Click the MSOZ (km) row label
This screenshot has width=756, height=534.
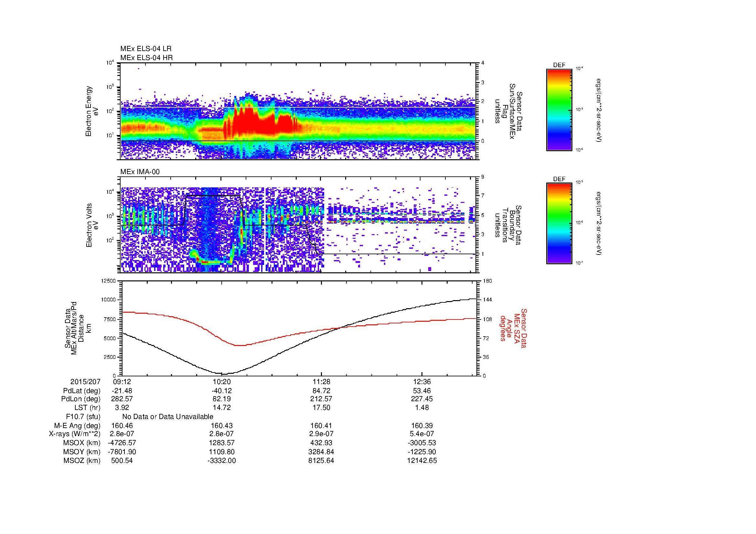pyautogui.click(x=82, y=461)
